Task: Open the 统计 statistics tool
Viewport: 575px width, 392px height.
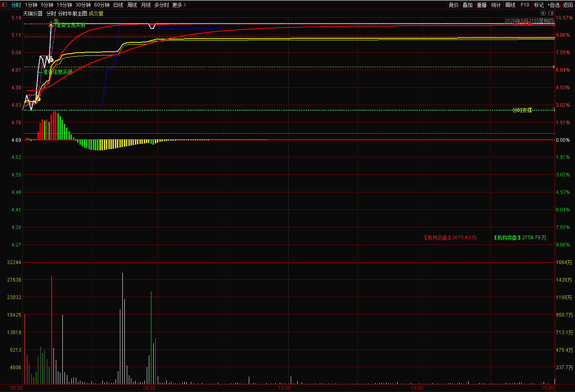Action: [496, 5]
